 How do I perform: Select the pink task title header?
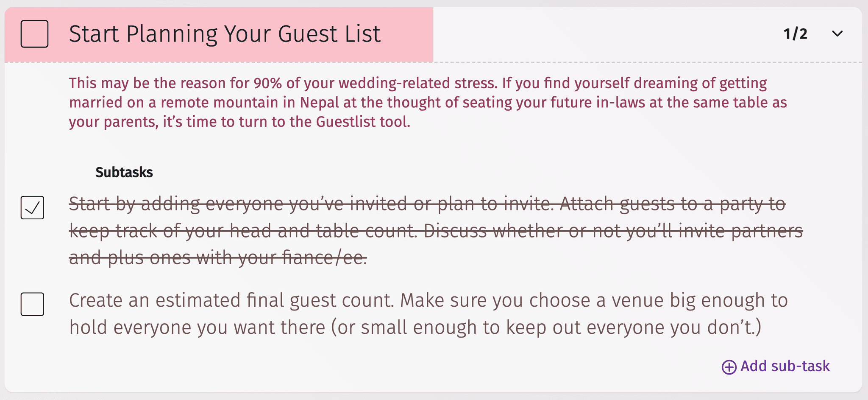click(x=225, y=34)
